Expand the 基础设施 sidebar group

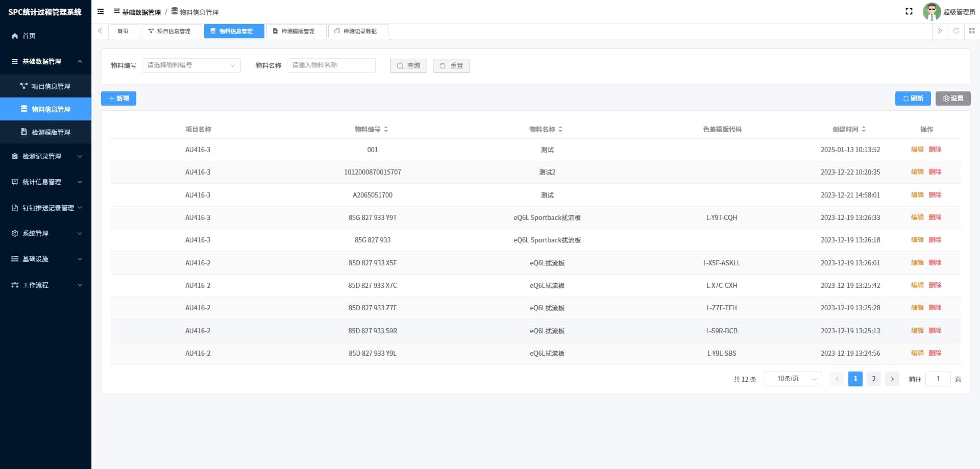pos(80,259)
